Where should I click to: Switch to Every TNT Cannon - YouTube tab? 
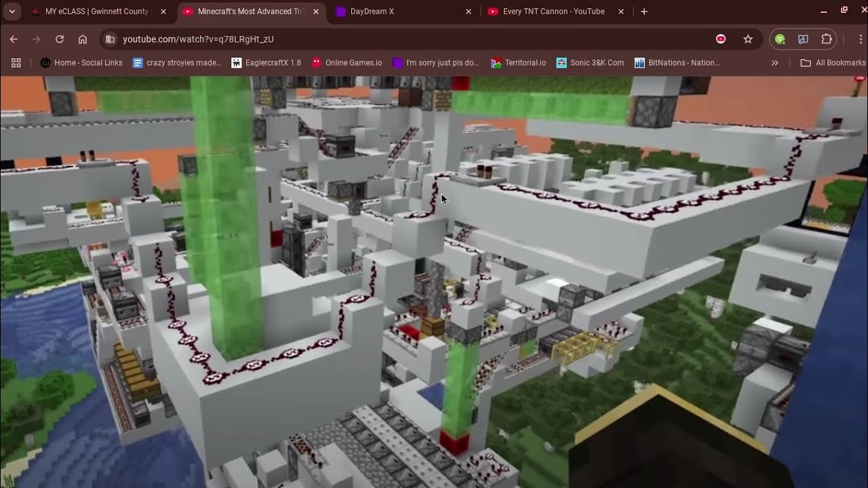[556, 12]
